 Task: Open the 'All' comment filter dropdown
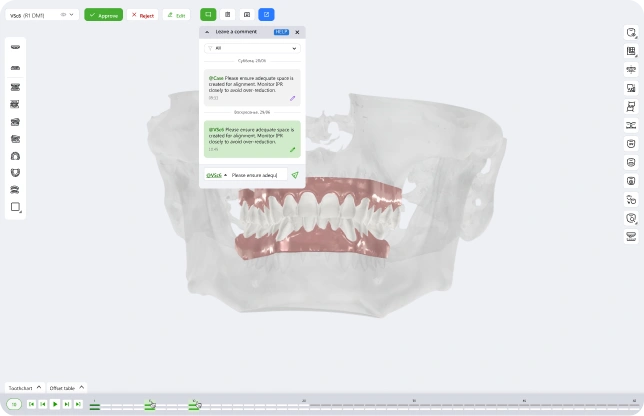click(252, 48)
